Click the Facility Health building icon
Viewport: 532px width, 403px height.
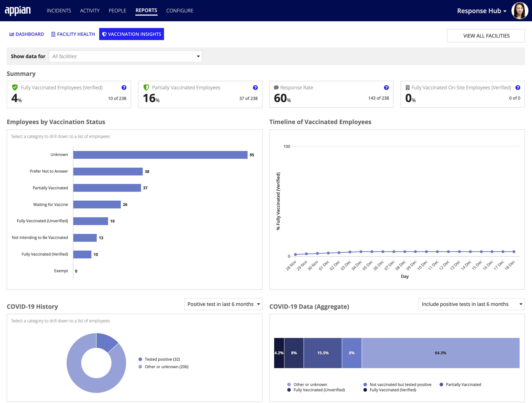point(53,34)
